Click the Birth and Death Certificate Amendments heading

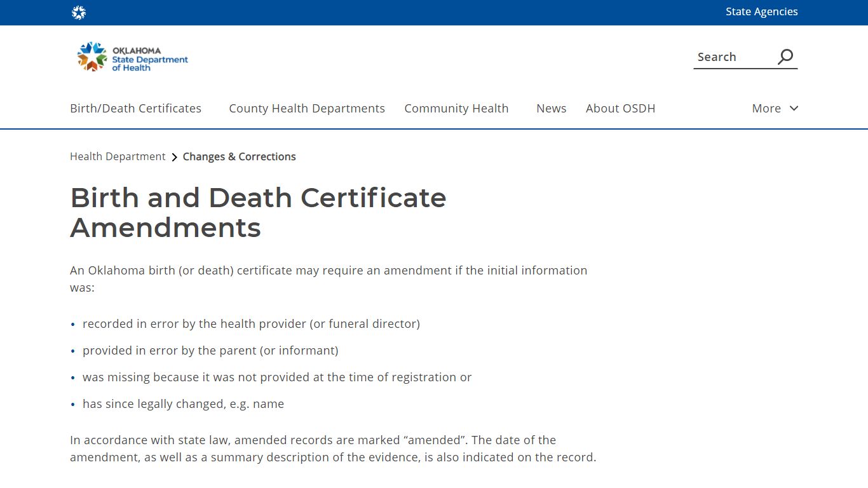[x=258, y=212]
